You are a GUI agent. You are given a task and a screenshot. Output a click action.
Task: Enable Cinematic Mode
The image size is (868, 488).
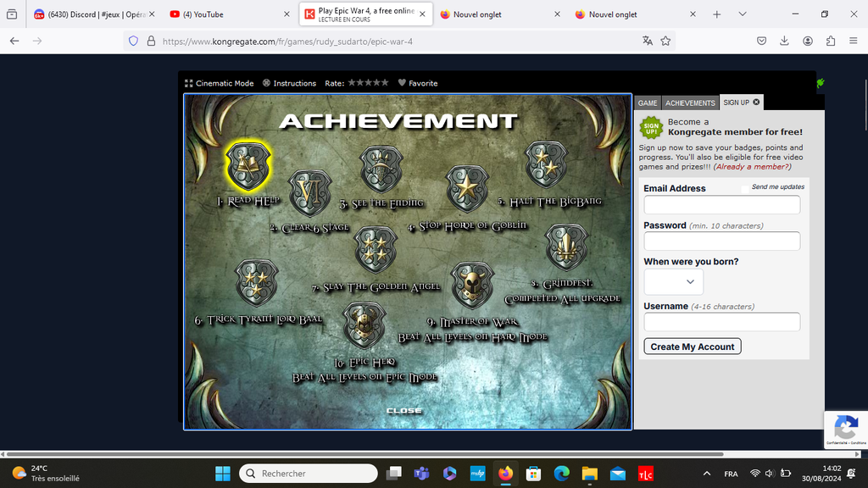pyautogui.click(x=220, y=83)
